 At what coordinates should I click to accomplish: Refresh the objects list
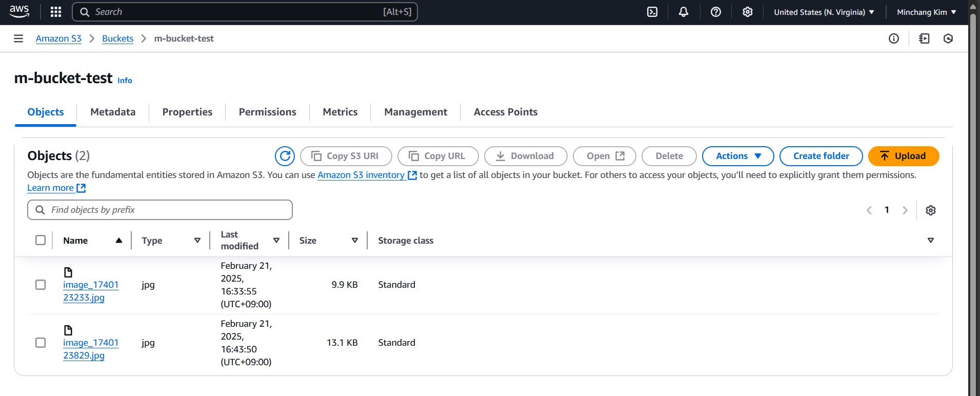click(285, 156)
